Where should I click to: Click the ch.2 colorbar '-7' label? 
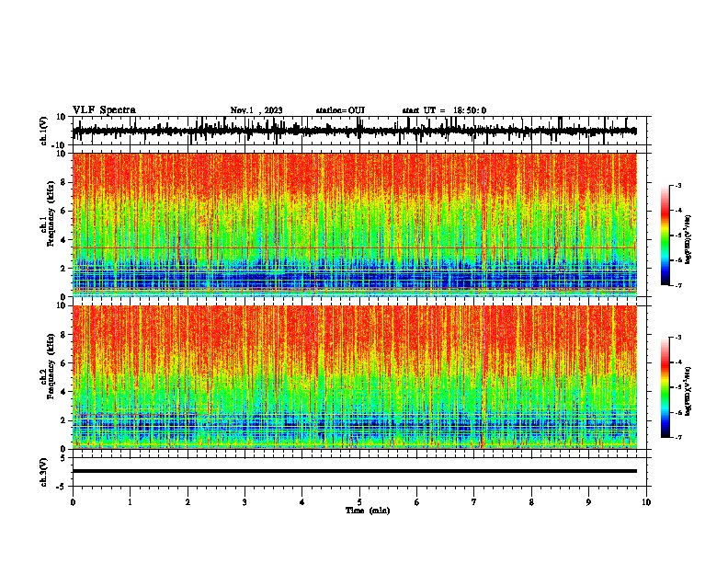click(x=677, y=437)
